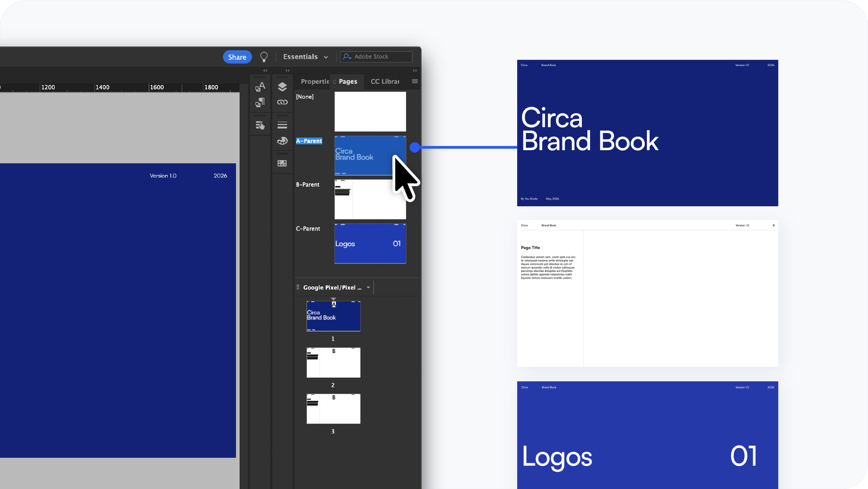Click the C-Parent Logos 01 thumbnail
This screenshot has width=868, height=489.
pyautogui.click(x=370, y=243)
